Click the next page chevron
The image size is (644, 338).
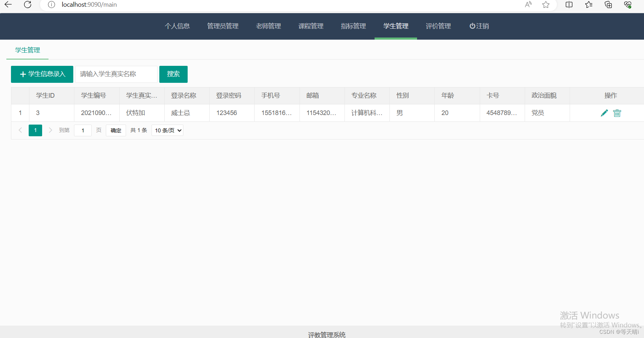[51, 130]
